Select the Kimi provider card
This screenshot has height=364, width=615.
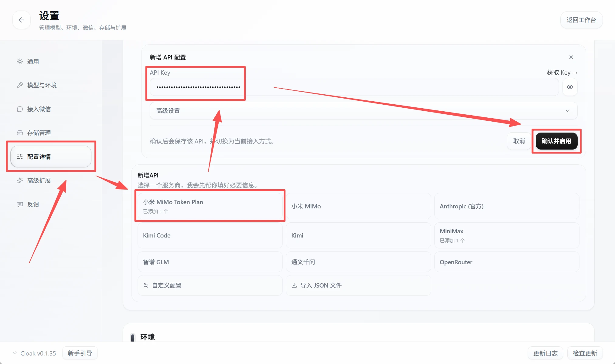pyautogui.click(x=358, y=235)
